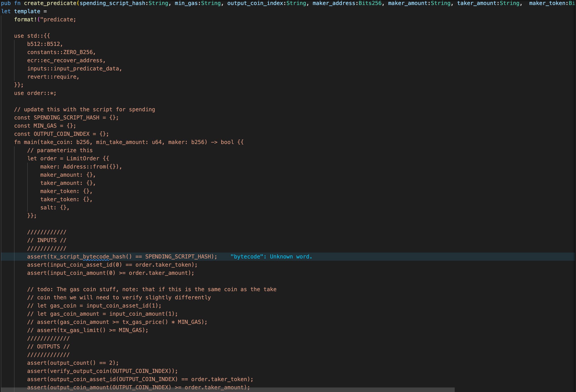Click the 'use order::*;' line

pos(35,93)
